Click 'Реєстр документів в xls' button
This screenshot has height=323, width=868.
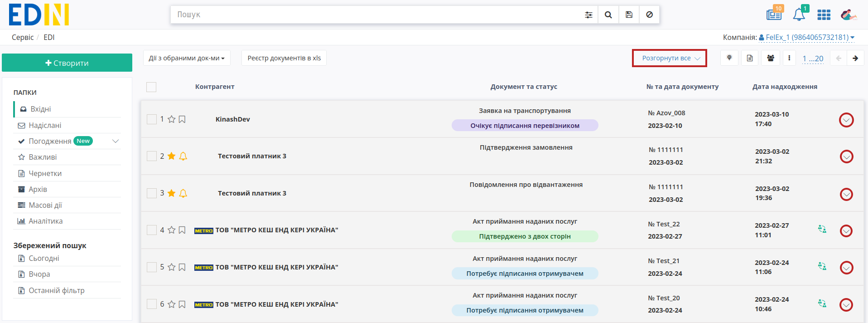(284, 58)
